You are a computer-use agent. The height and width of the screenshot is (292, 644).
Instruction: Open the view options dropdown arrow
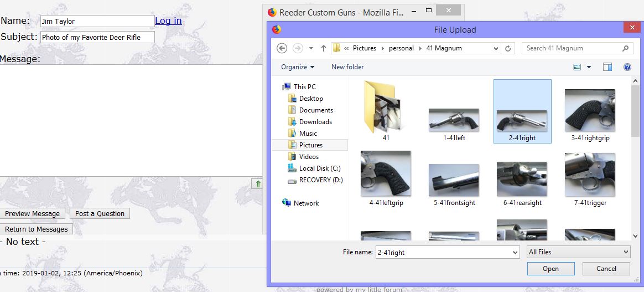tap(589, 67)
